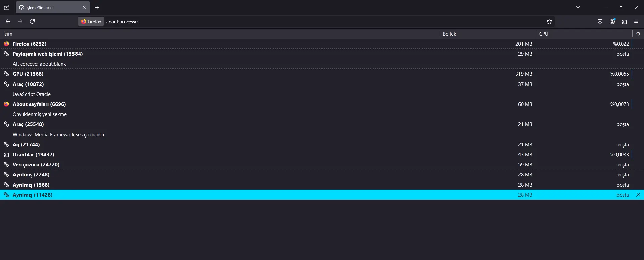Go back to previous page
Viewport: 644px width, 260px height.
point(8,21)
